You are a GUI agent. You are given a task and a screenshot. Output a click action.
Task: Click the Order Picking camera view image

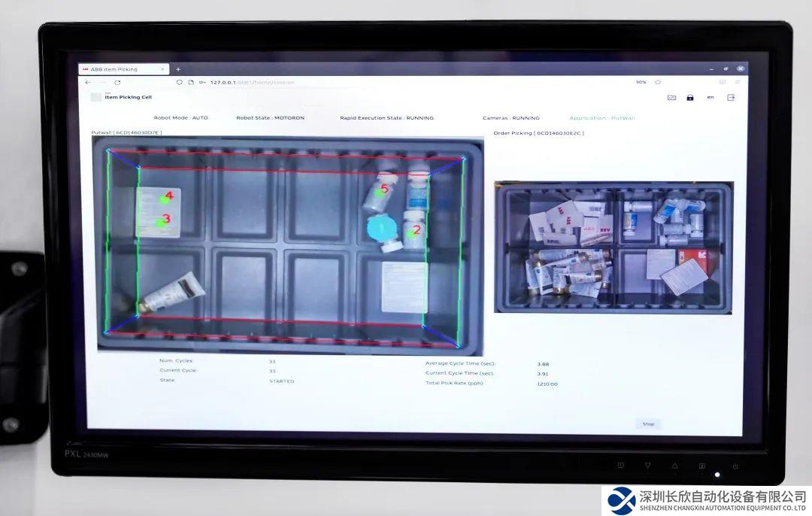click(613, 247)
